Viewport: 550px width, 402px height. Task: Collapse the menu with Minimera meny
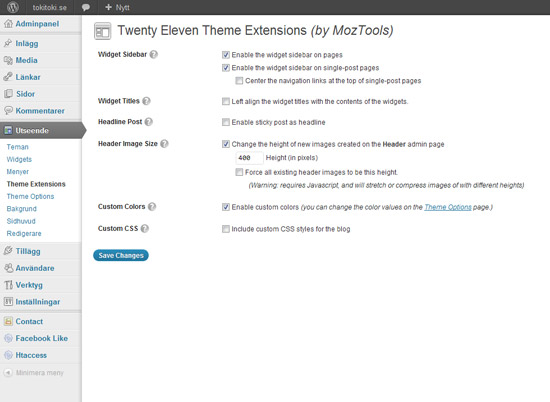click(x=34, y=373)
